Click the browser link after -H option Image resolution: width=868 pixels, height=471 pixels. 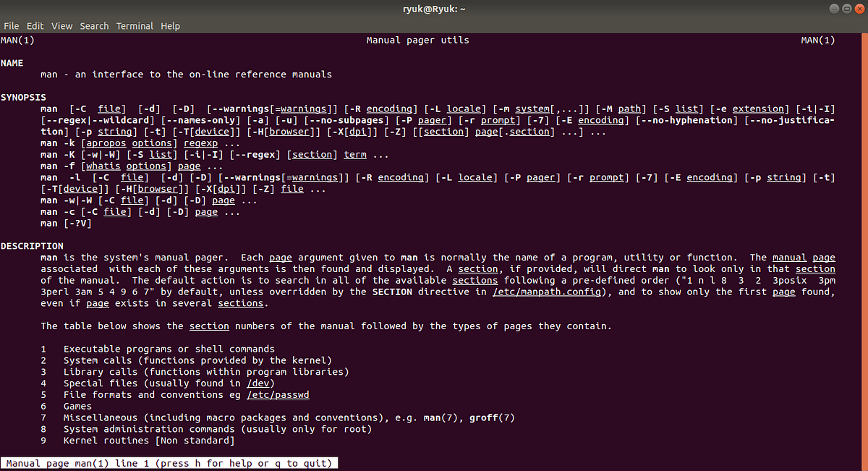289,131
